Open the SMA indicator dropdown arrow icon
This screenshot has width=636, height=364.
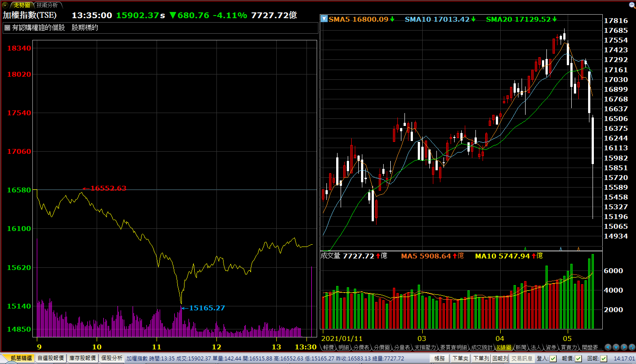(x=324, y=19)
